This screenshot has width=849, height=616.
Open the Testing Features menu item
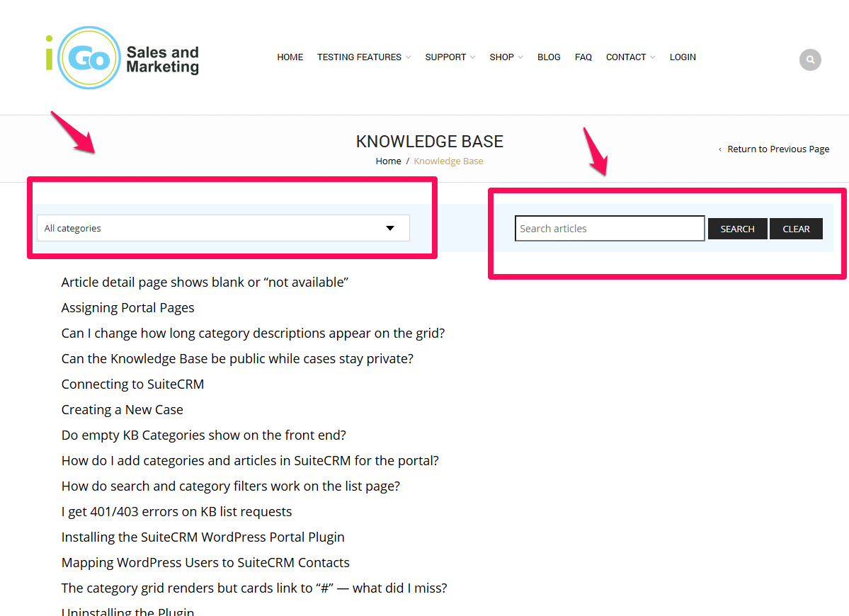[x=359, y=57]
